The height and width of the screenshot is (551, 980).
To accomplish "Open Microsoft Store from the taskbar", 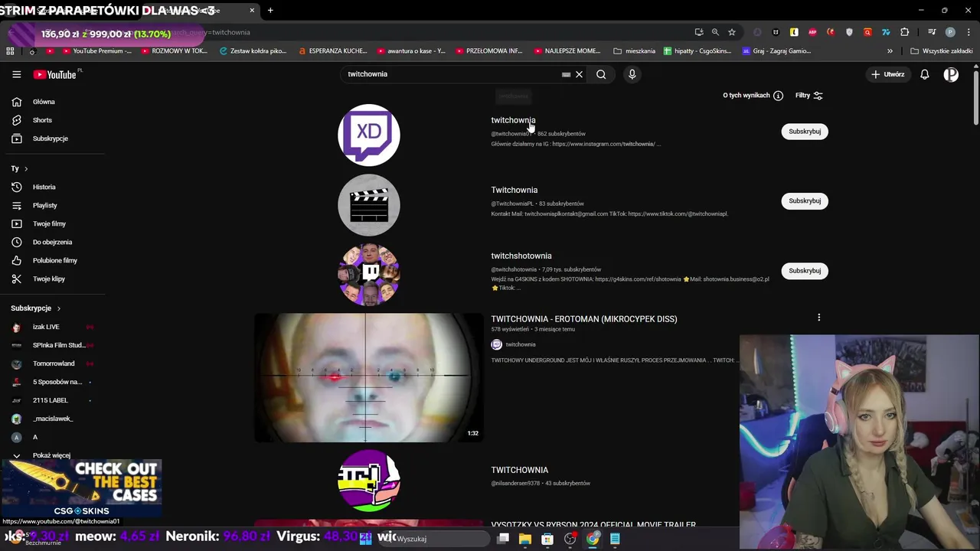I will click(x=547, y=539).
